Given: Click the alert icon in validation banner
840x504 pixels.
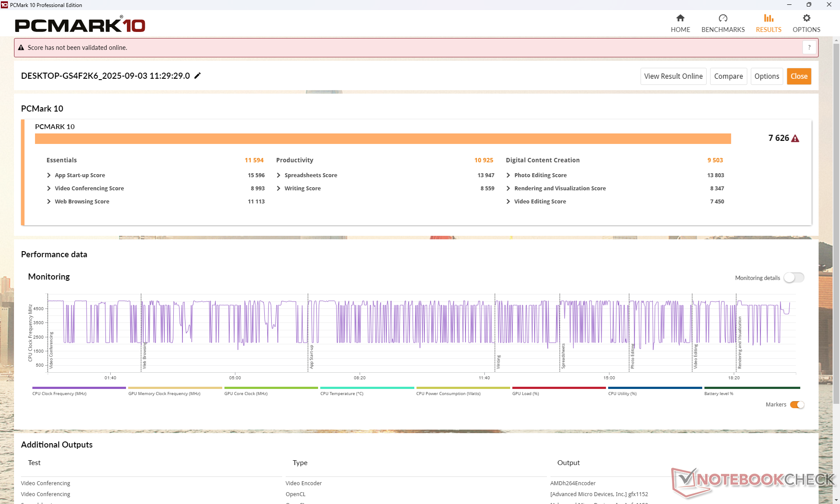Looking at the screenshot, I should pyautogui.click(x=21, y=48).
